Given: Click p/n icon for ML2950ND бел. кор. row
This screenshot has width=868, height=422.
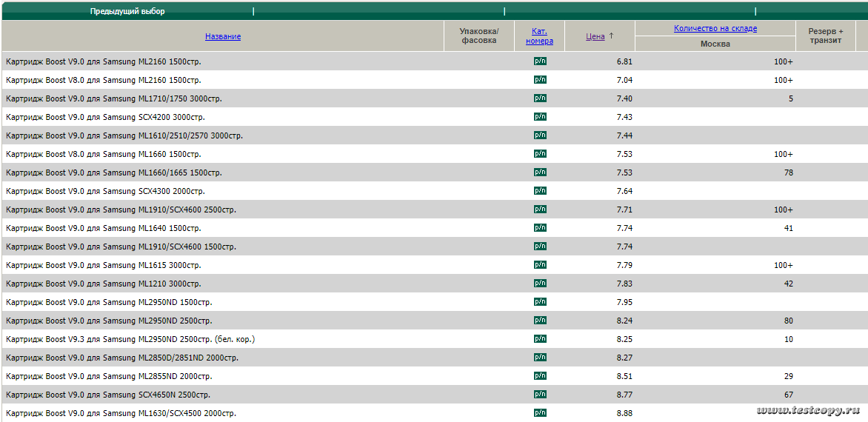Looking at the screenshot, I should coord(540,338).
